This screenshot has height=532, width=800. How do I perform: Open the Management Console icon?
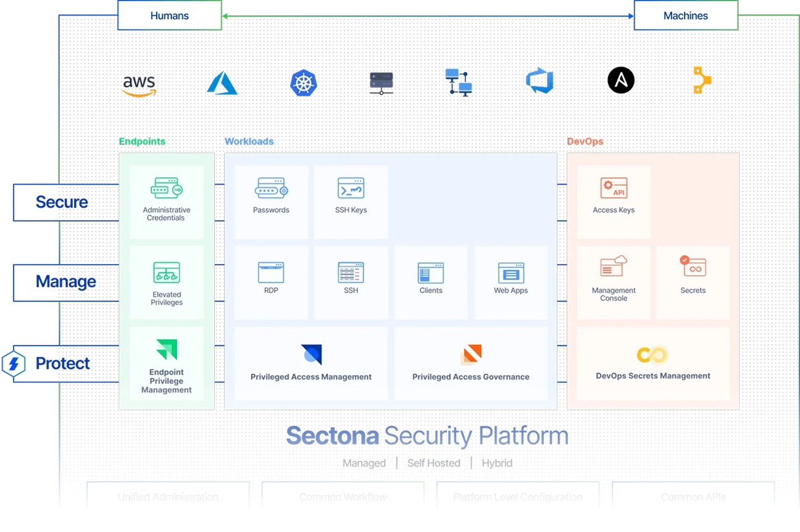[614, 267]
